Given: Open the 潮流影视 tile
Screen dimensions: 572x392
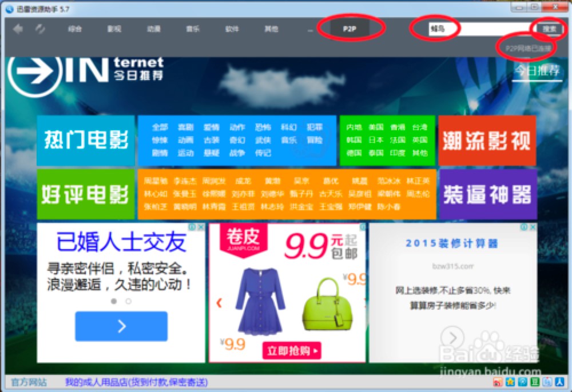Looking at the screenshot, I should [x=487, y=140].
